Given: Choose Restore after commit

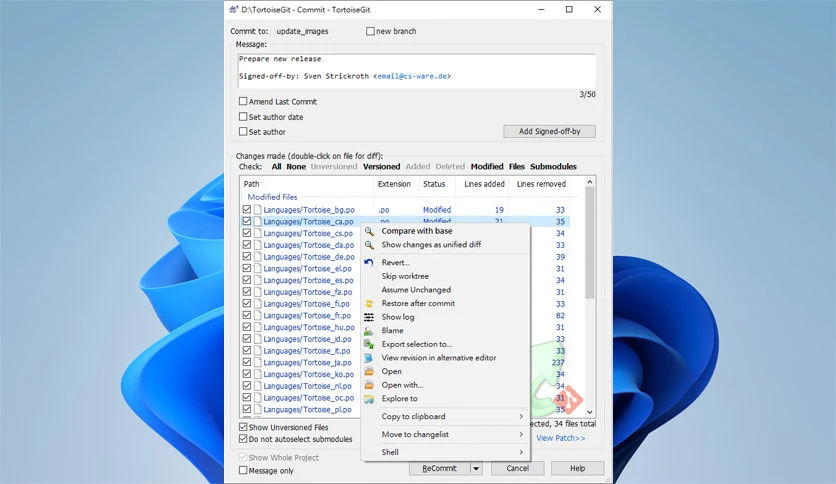Looking at the screenshot, I should click(x=446, y=303).
